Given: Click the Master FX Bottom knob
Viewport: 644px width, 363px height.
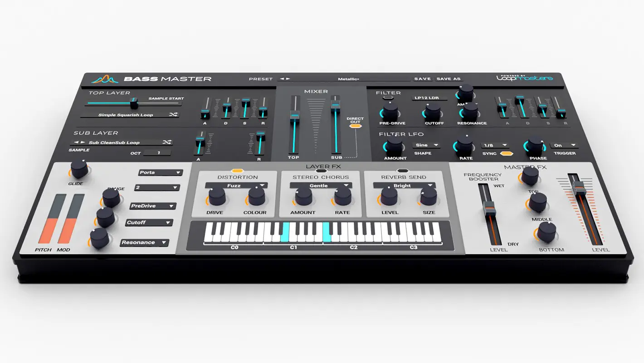Looking at the screenshot, I should tap(547, 232).
